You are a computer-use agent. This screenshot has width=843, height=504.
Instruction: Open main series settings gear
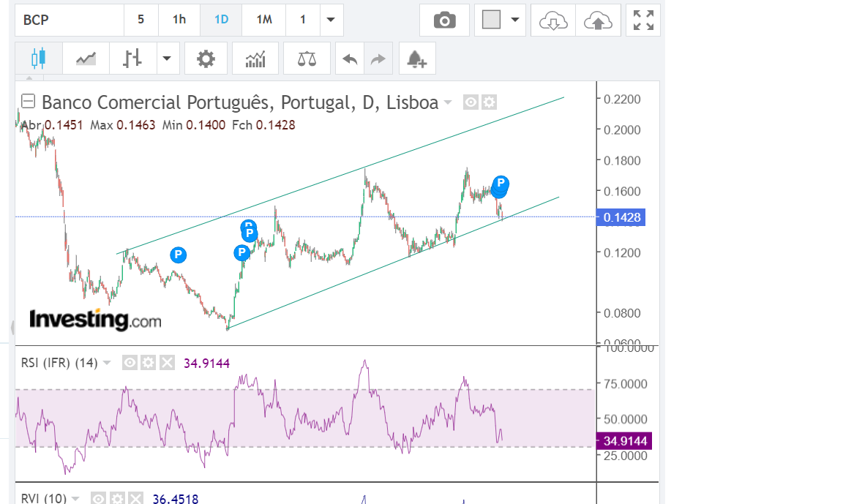pyautogui.click(x=489, y=102)
